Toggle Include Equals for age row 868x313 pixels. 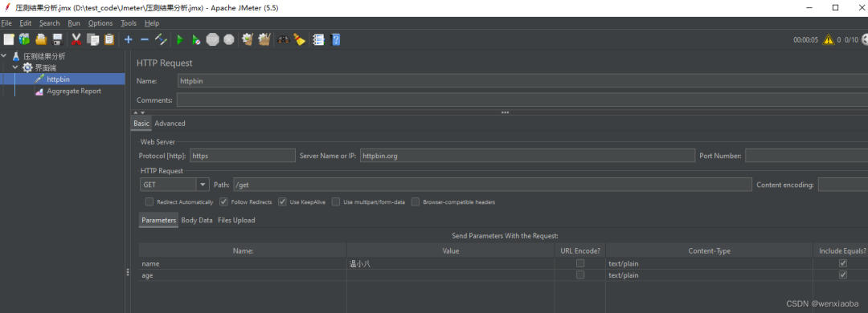pos(843,274)
